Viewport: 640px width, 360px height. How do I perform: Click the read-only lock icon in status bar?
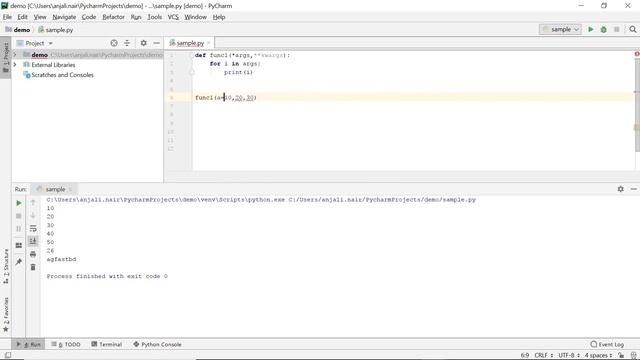tap(621, 356)
